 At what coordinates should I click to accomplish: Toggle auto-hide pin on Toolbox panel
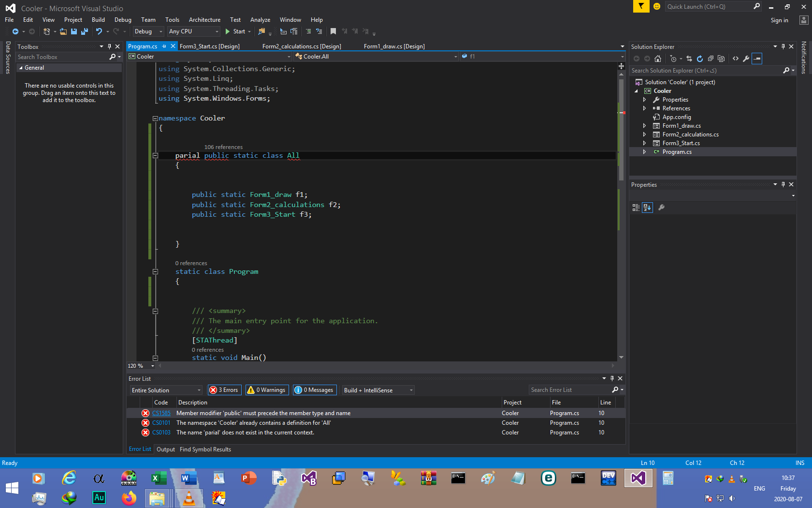109,46
